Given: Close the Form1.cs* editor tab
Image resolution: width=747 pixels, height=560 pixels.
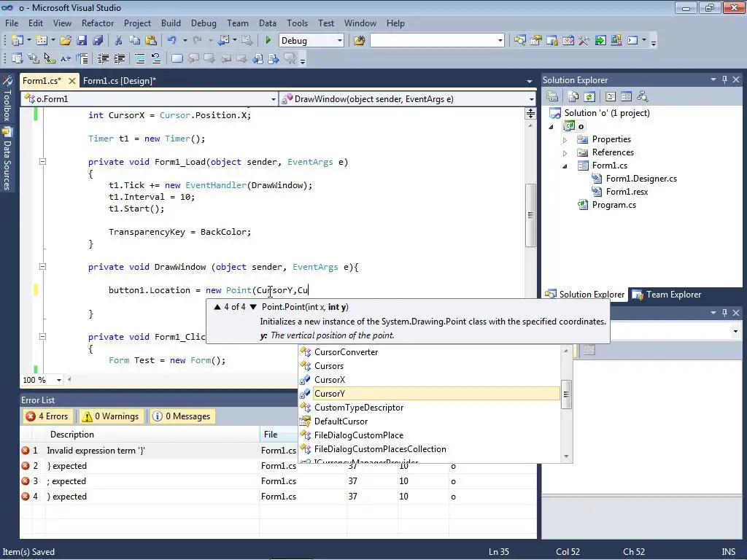Looking at the screenshot, I should pos(72,80).
